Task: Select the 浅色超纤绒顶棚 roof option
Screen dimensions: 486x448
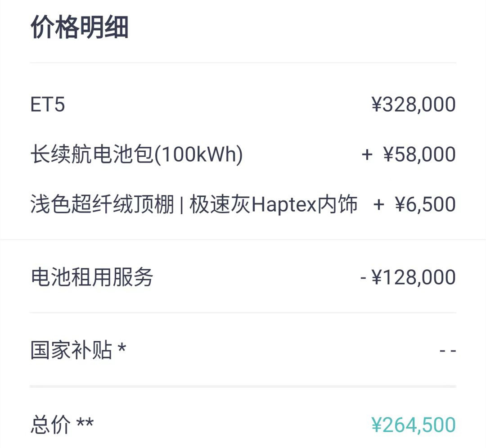Action: click(102, 205)
